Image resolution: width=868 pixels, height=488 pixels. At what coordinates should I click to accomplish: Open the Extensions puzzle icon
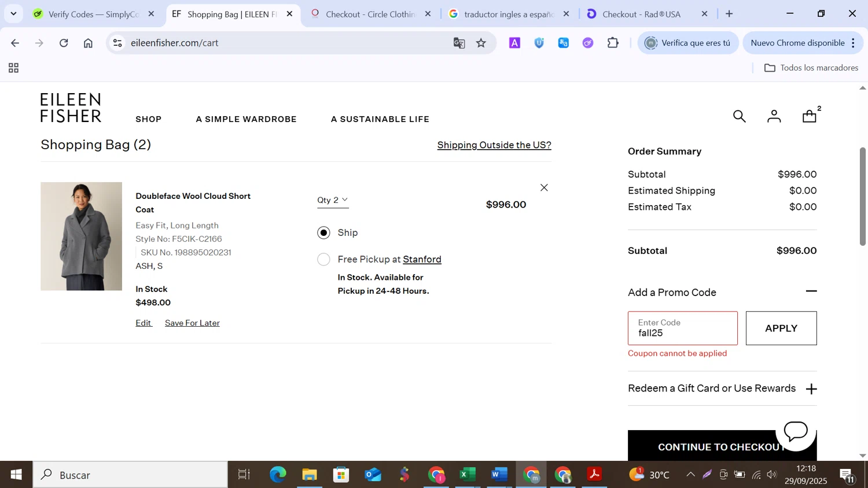(613, 43)
